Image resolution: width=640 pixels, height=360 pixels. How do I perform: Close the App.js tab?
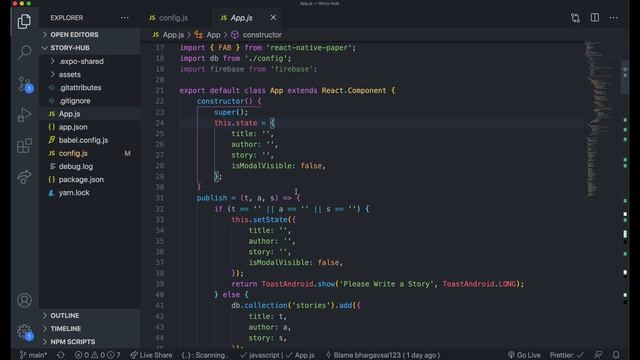pyautogui.click(x=273, y=18)
